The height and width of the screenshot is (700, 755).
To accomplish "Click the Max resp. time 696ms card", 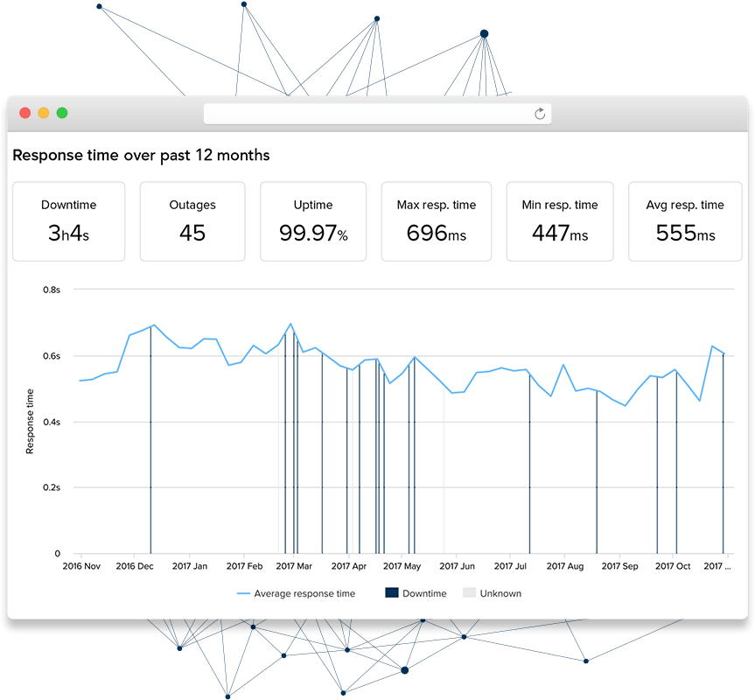I will pos(436,220).
